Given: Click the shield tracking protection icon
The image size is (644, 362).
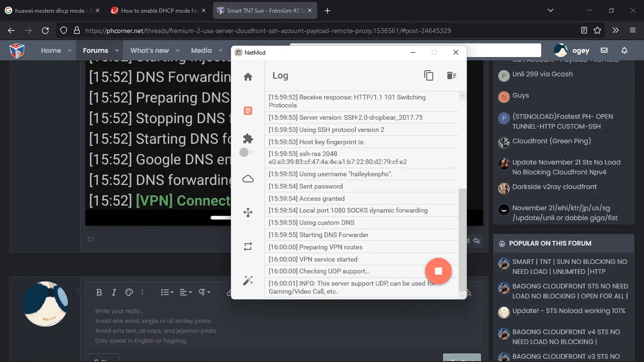Looking at the screenshot, I should click(x=64, y=31).
